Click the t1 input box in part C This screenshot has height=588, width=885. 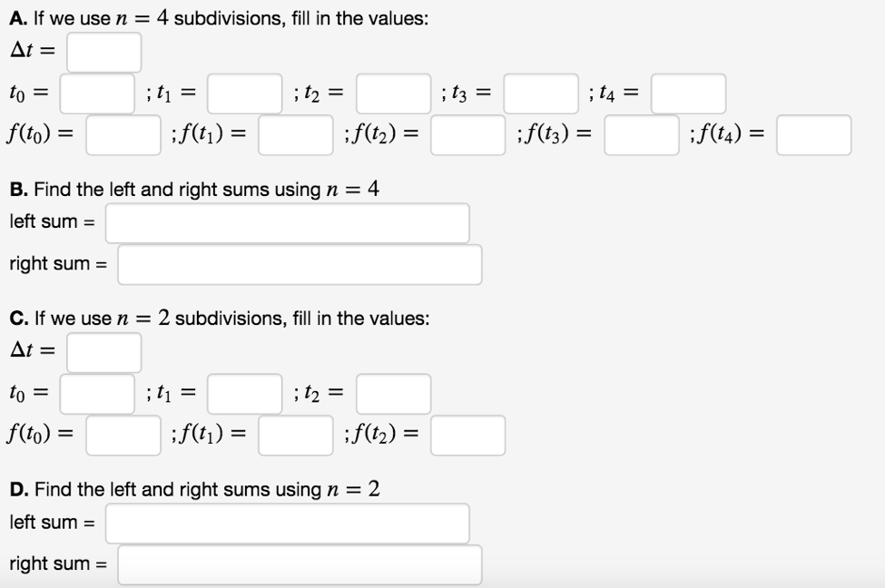click(x=243, y=393)
